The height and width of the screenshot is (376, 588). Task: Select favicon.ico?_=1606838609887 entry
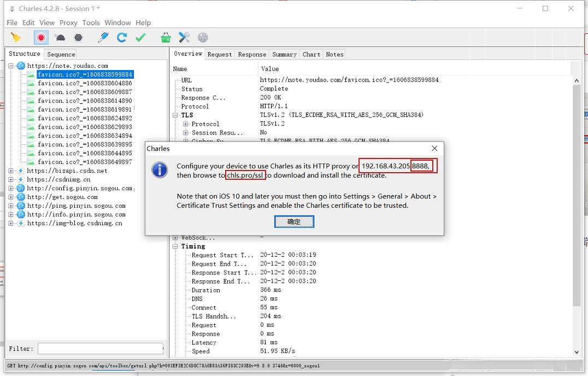click(x=85, y=92)
